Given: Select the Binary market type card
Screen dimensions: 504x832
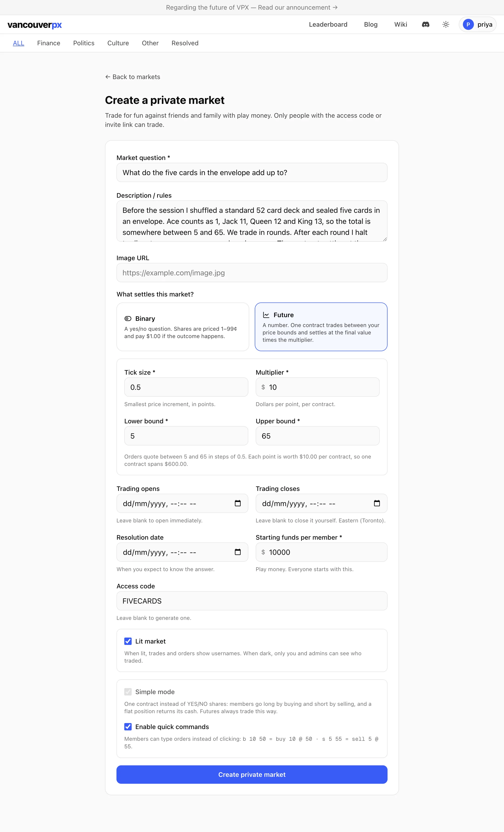Looking at the screenshot, I should pyautogui.click(x=183, y=327).
